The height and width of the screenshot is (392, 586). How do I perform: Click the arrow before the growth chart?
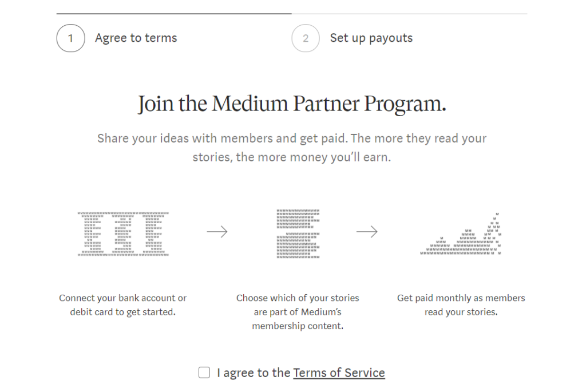367,232
